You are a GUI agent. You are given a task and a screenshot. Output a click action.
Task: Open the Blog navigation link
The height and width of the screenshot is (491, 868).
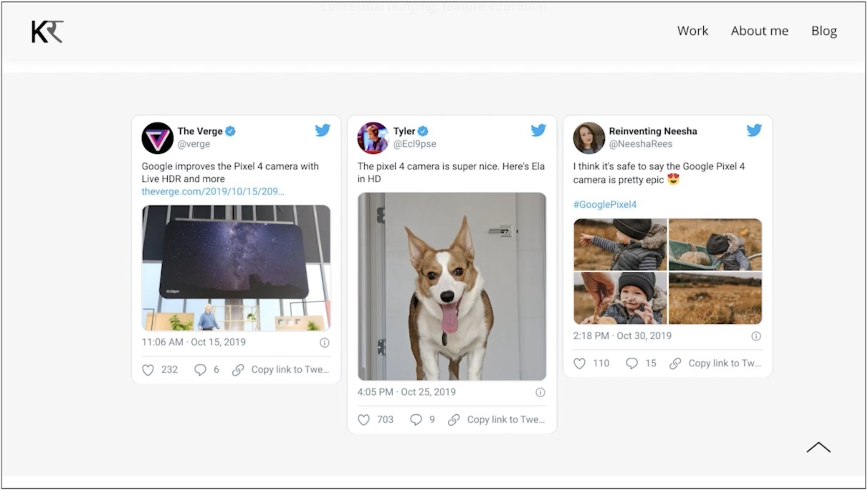click(824, 31)
